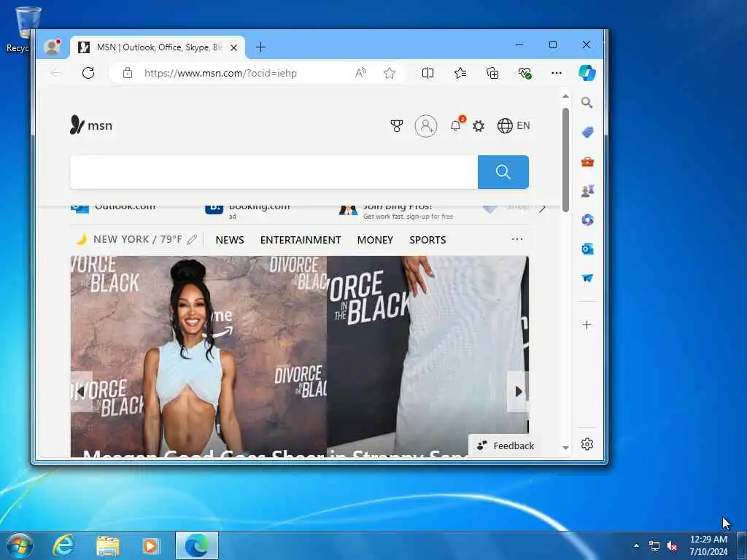This screenshot has width=747, height=560.
Task: Open the Outlook.com quick link
Action: point(113,207)
